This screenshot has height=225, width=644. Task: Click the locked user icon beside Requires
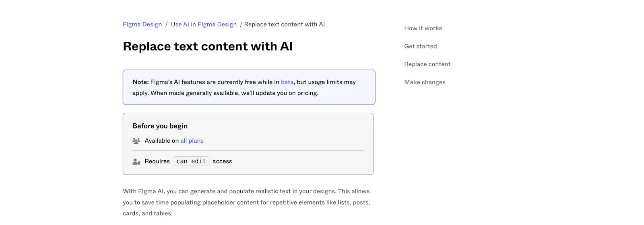pyautogui.click(x=136, y=162)
